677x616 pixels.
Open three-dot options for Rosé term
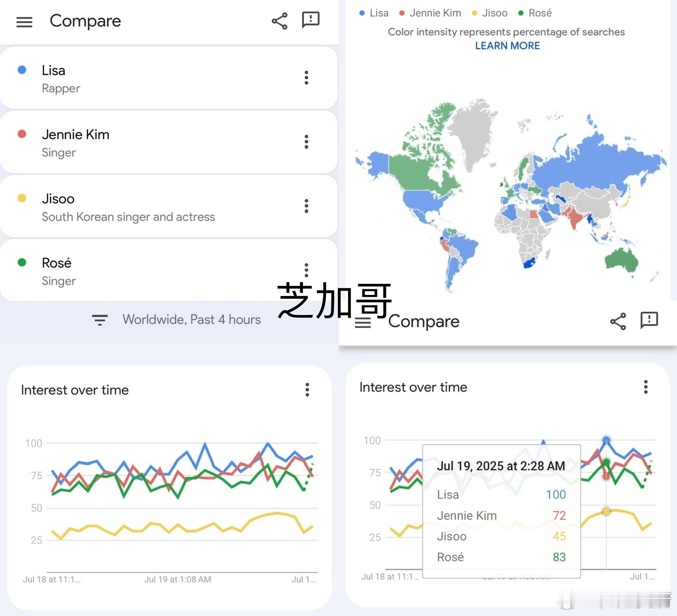tap(306, 270)
